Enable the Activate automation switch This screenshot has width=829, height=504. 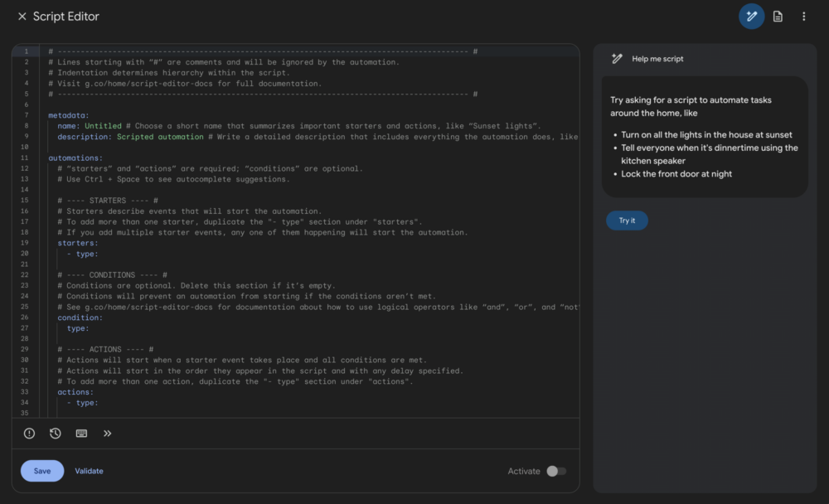tap(557, 470)
